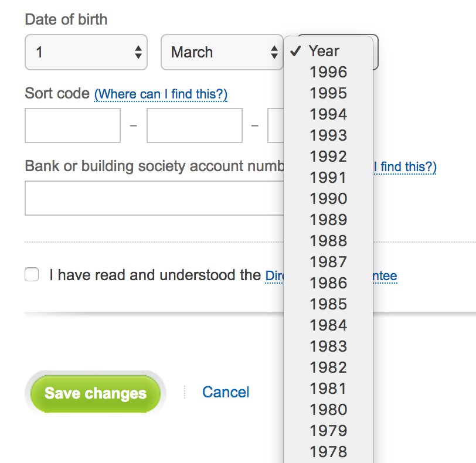
Task: Pick 1985 as birth year
Action: [328, 304]
